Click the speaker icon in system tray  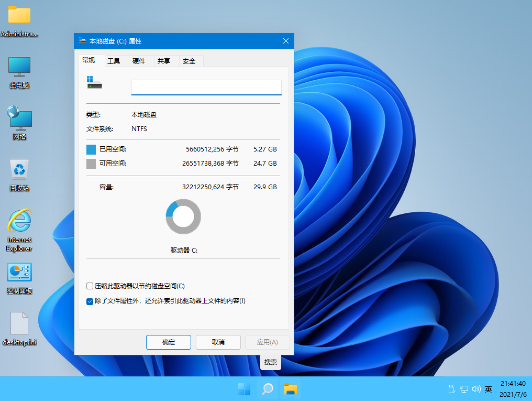click(x=476, y=389)
